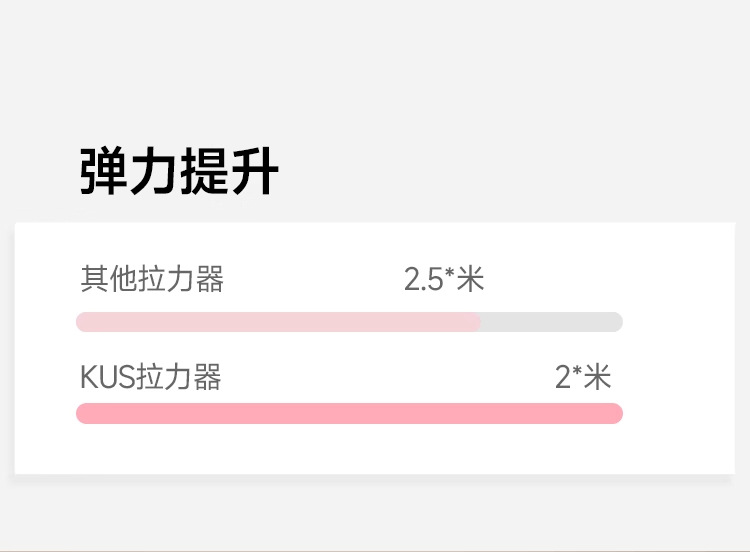Click the right end of the KUS拉力器 bar
Screen dimensions: 750x552
[x=613, y=413]
